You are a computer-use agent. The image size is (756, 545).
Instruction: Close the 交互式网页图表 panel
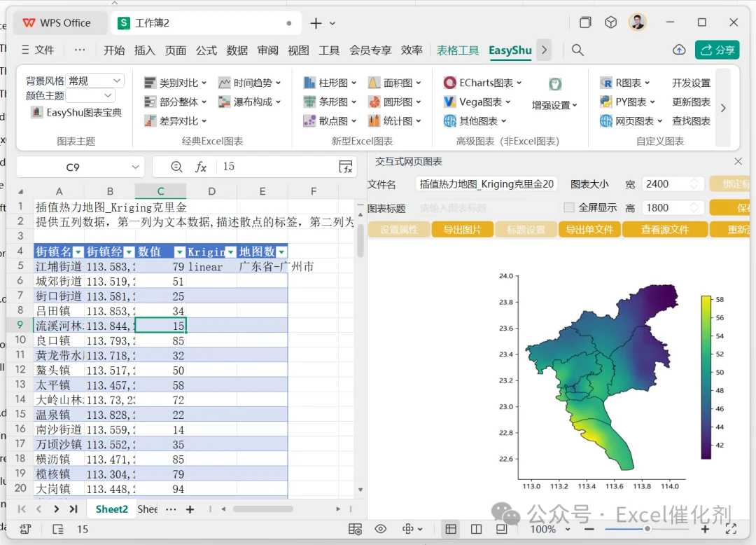[738, 161]
